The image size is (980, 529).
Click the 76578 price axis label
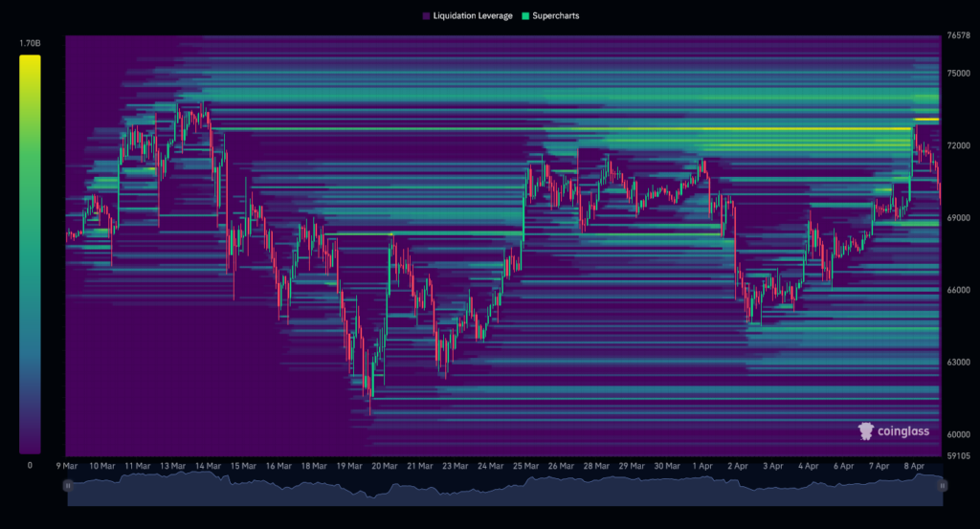point(958,35)
